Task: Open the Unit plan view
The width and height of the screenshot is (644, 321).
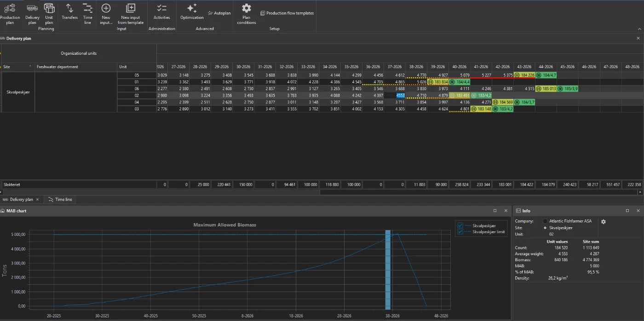Action: coord(49,13)
